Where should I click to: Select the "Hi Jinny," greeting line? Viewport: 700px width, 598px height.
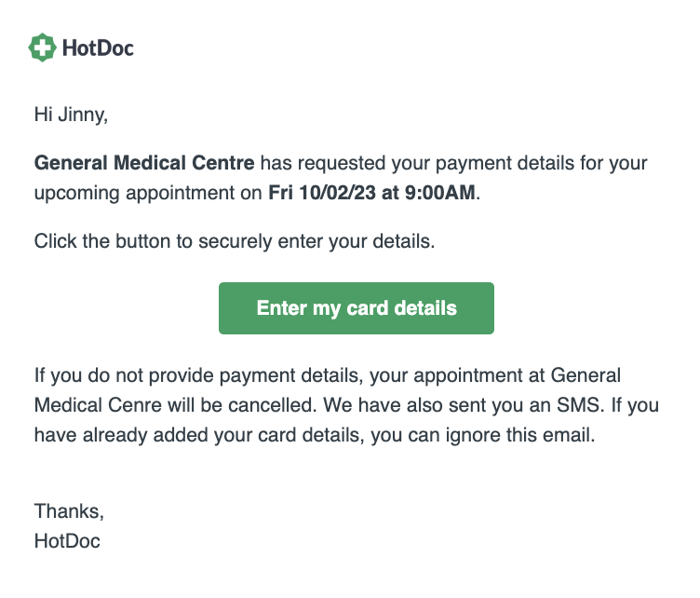tap(71, 115)
